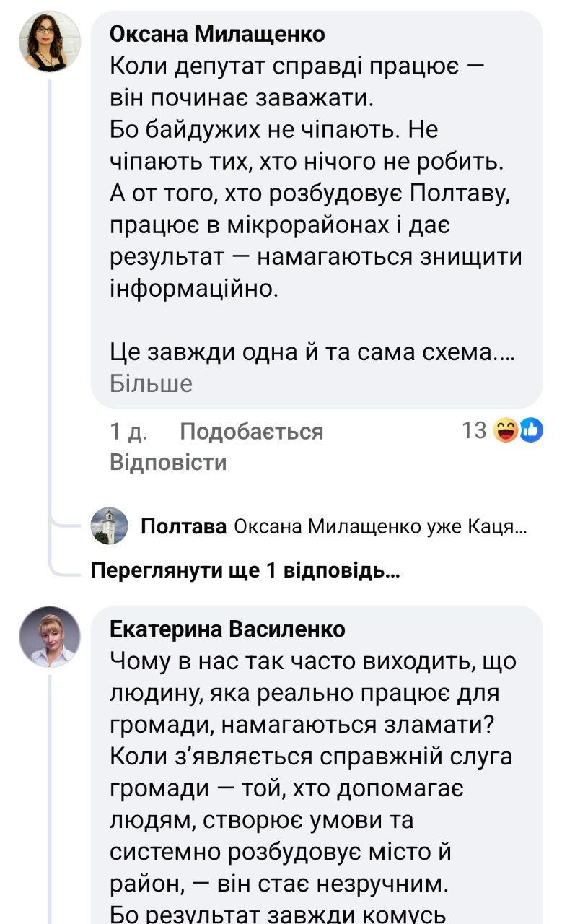Image resolution: width=562 pixels, height=924 pixels.
Task: Open Оксана Милащенко's profile picture
Action: coord(49,41)
